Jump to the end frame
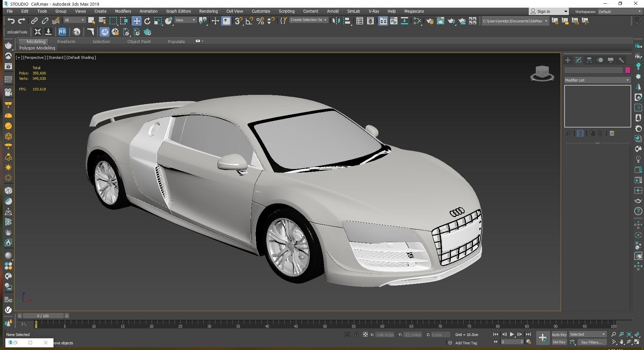 (528, 334)
